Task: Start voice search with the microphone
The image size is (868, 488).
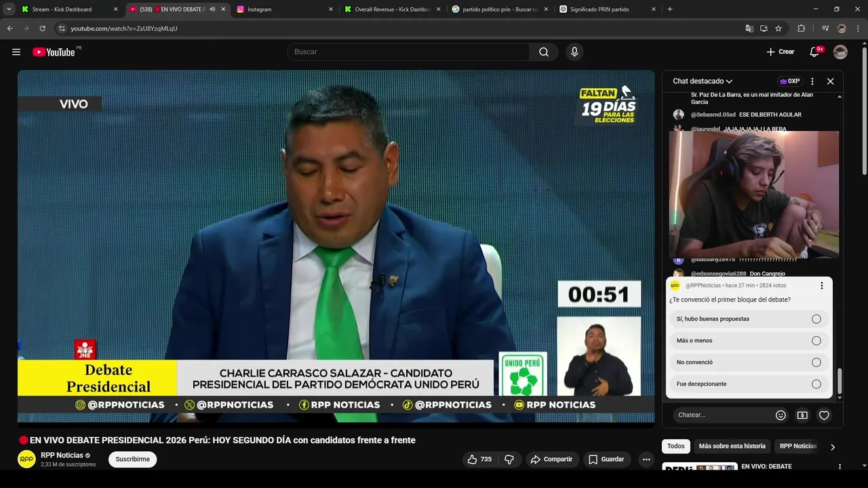Action: 574,52
